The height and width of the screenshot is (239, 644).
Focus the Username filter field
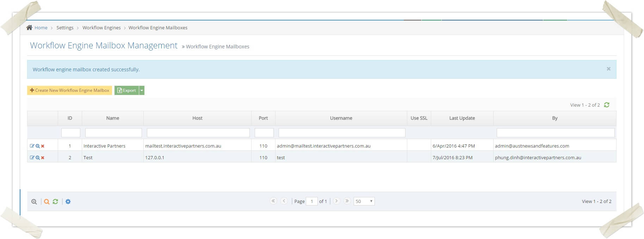click(x=342, y=133)
